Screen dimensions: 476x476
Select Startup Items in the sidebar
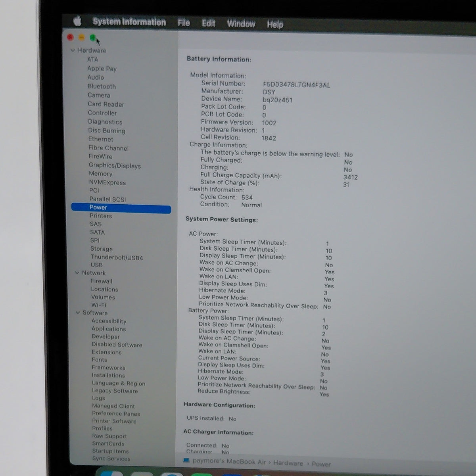click(111, 451)
